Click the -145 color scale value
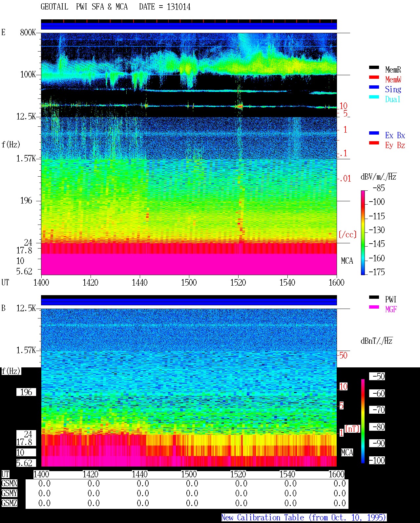This screenshot has height=523, width=420. [377, 244]
